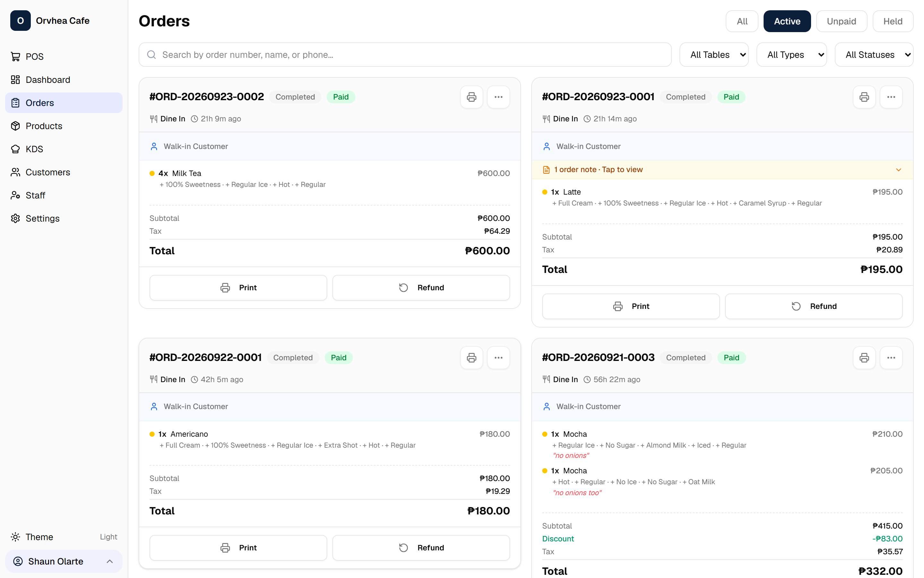Refund the ₱600.00 Milk Tea order
924x578 pixels.
click(421, 287)
